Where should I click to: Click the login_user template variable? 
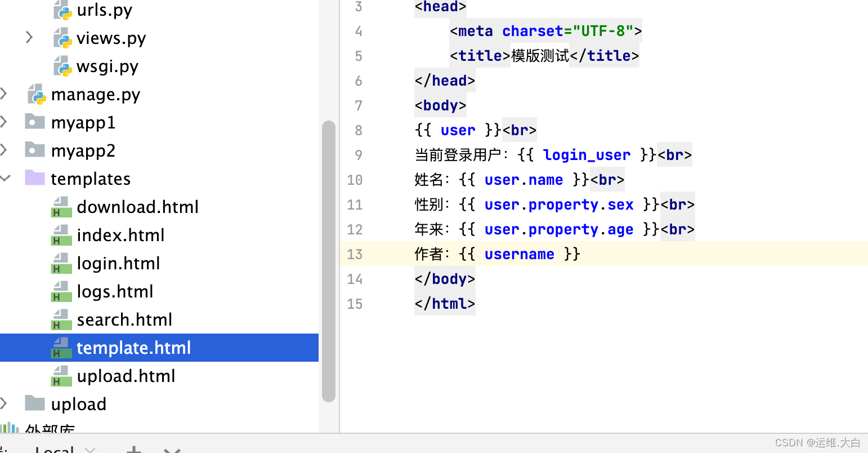point(587,155)
